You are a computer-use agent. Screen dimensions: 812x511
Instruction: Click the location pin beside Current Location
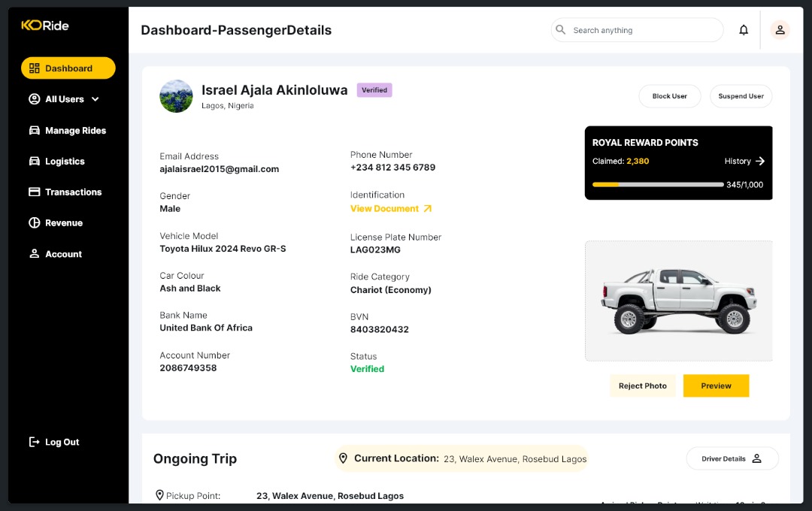coord(344,458)
